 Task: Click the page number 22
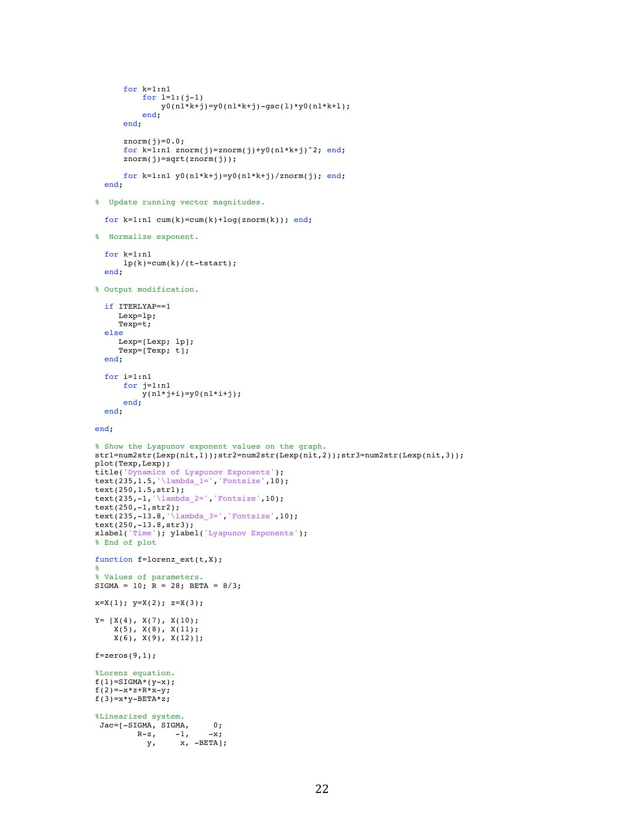click(x=322, y=789)
